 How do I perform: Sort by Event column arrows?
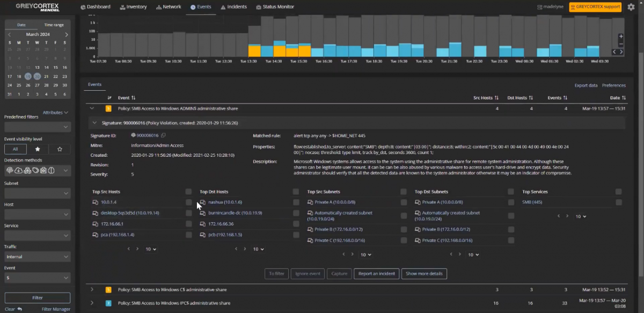tap(134, 98)
